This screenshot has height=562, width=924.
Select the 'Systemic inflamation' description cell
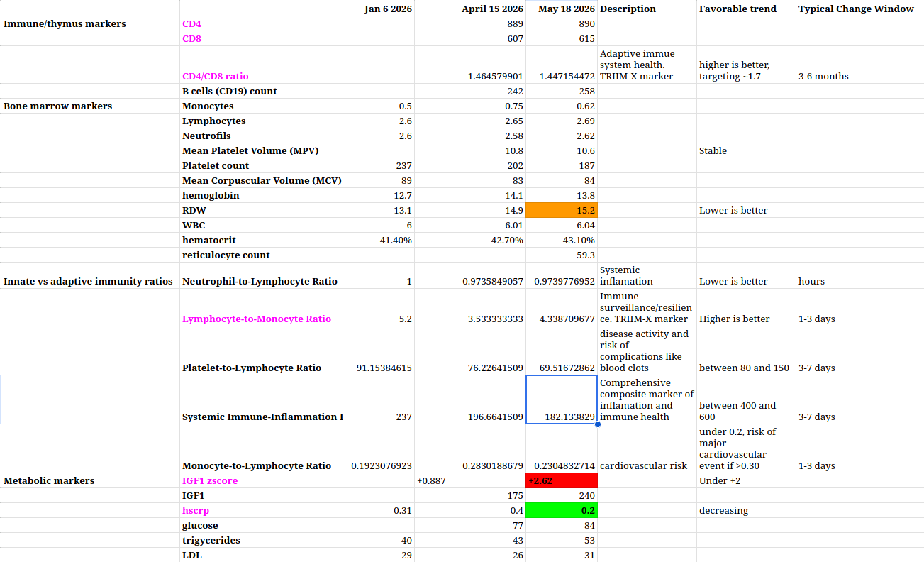point(647,275)
